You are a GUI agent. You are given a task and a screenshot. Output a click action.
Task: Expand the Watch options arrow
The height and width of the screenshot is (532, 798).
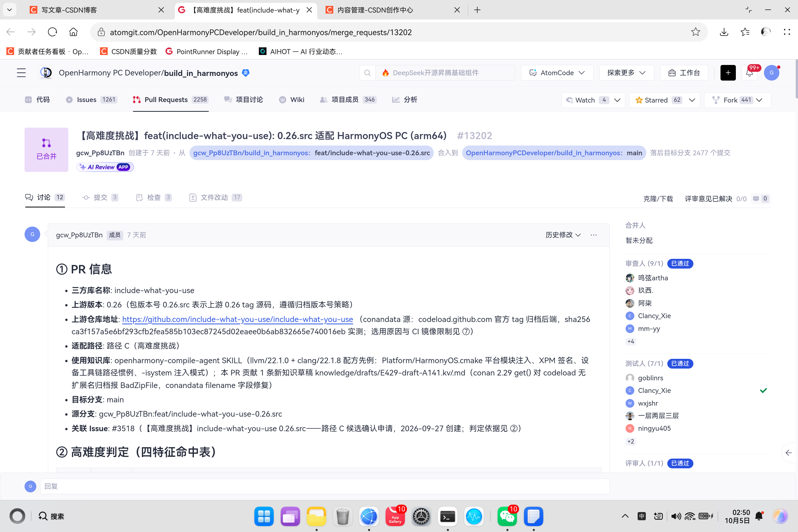(617, 100)
